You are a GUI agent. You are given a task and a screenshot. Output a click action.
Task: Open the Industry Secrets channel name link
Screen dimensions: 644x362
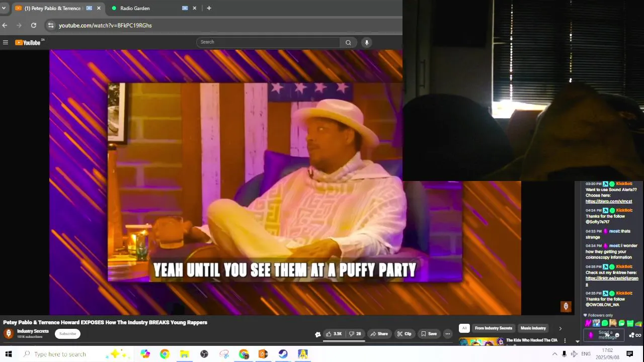[x=33, y=331]
